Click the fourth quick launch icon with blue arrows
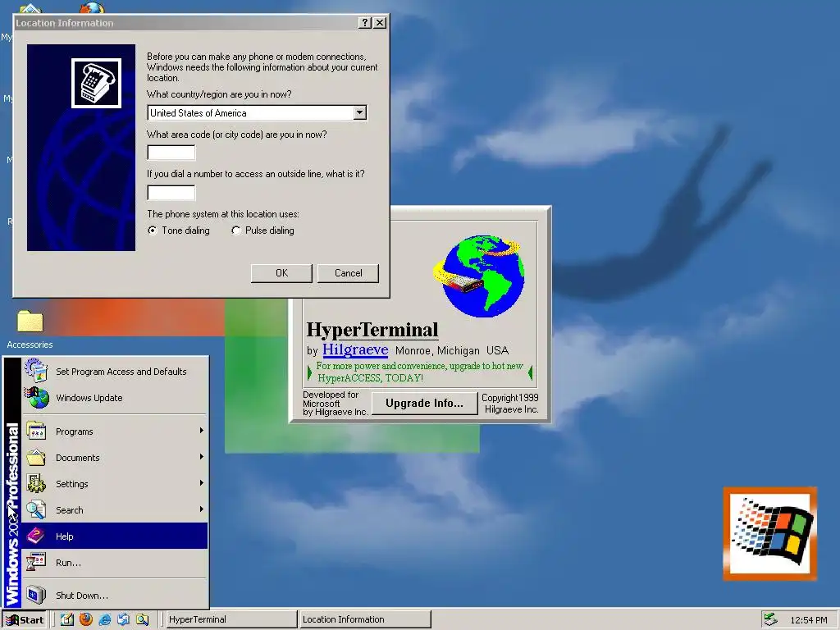840x630 pixels. pyautogui.click(x=123, y=619)
